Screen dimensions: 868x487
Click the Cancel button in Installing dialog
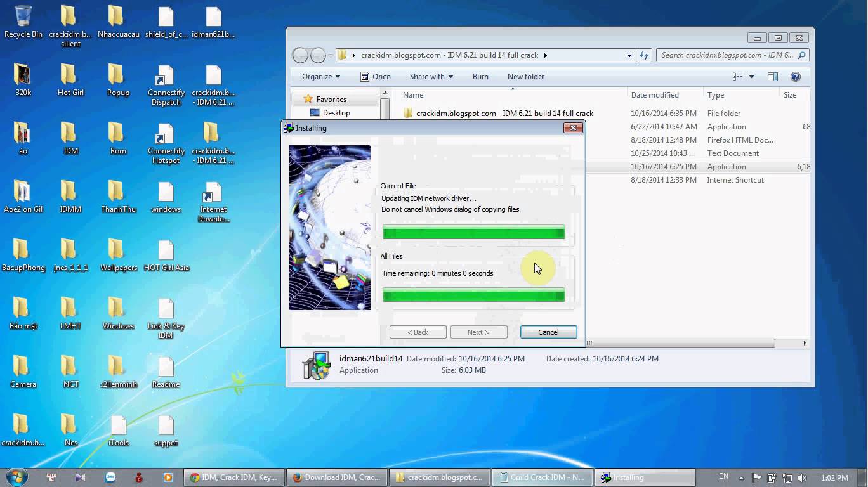click(548, 332)
